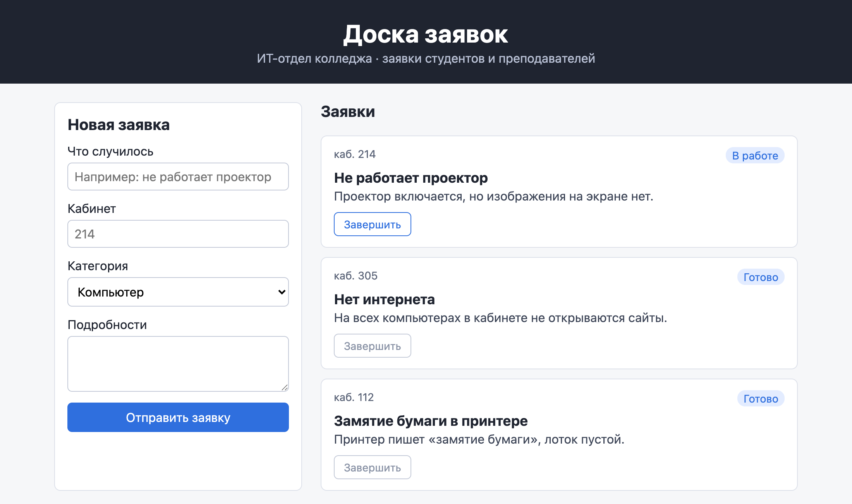Viewport: 852px width, 504px height.
Task: Click the 'Что случилось' label
Action: pyautogui.click(x=110, y=151)
